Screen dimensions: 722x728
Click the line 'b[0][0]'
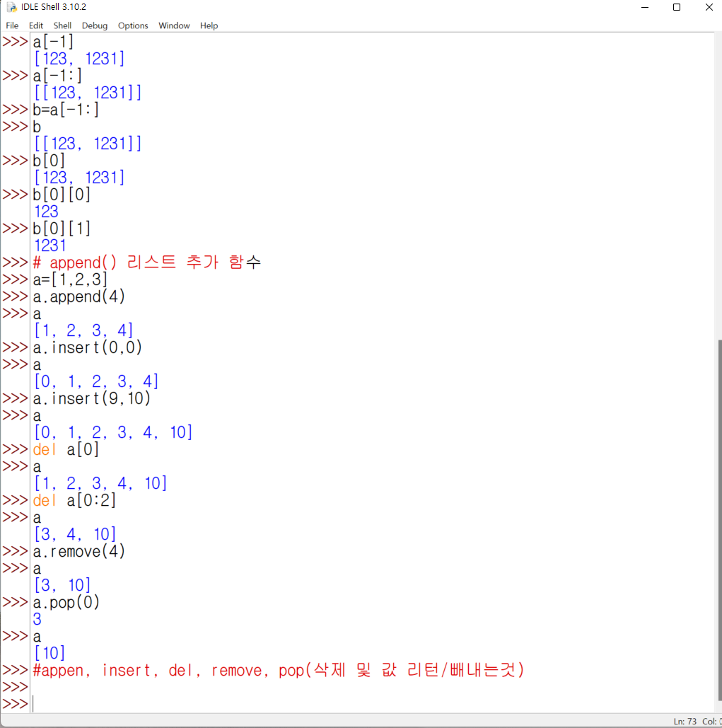click(62, 195)
